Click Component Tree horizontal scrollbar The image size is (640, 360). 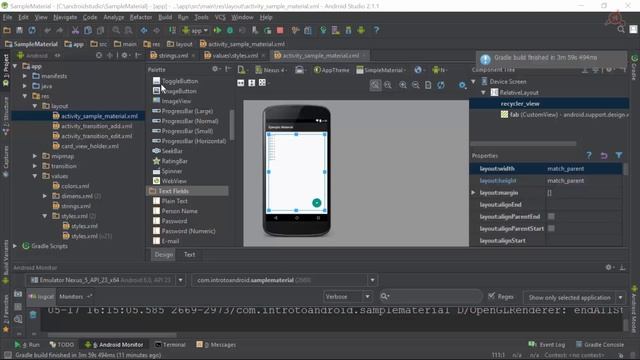click(x=523, y=144)
